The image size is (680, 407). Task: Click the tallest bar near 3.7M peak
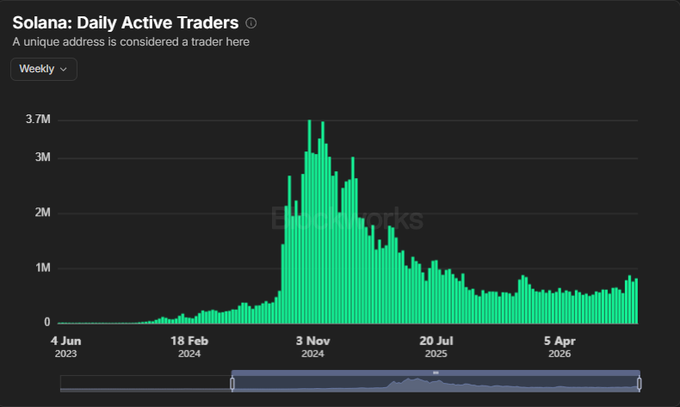[x=309, y=222]
